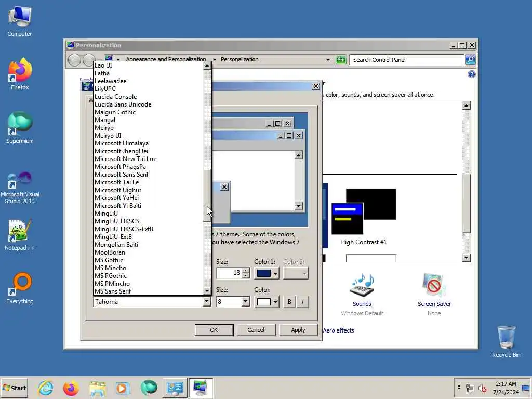The width and height of the screenshot is (532, 399).
Task: Expand Appearance and Personalization breadcrumb arrow
Action: click(x=215, y=59)
